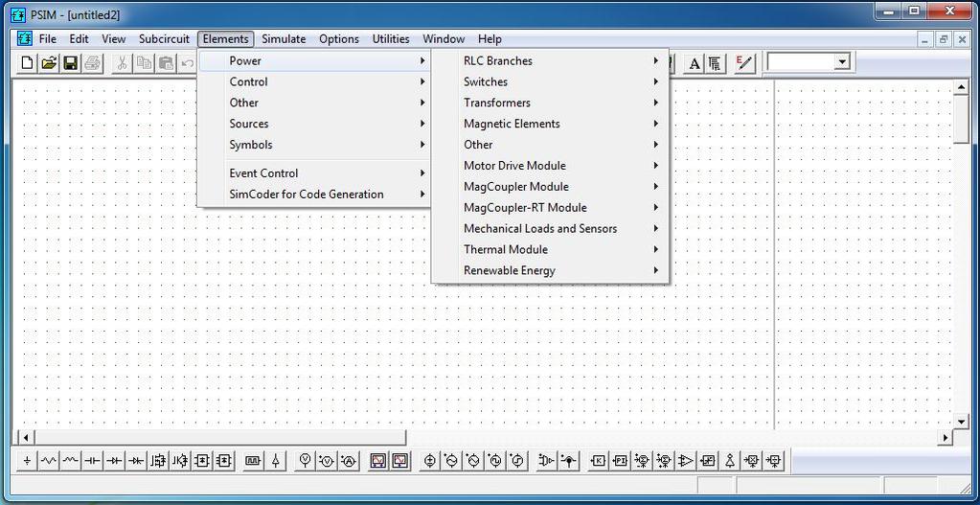Open the Simulate menu
This screenshot has width=980, height=505.
pos(284,38)
